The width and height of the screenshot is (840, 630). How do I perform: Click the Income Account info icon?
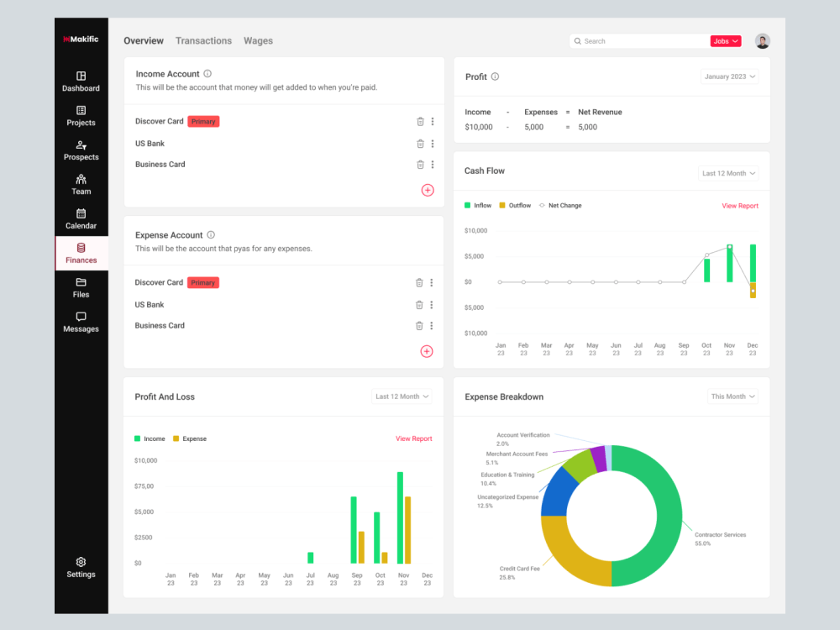[x=207, y=74]
